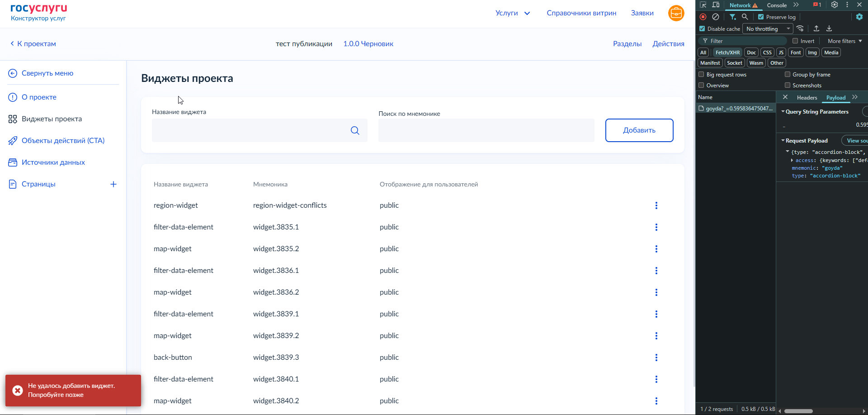Check the Invert filter checkbox
The image size is (868, 415).
(795, 41)
